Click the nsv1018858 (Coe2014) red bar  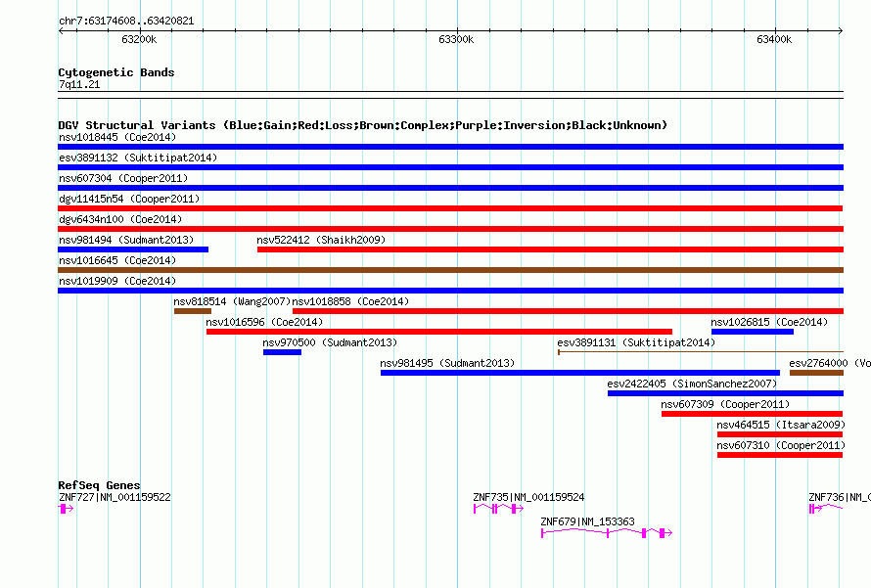pyautogui.click(x=569, y=311)
